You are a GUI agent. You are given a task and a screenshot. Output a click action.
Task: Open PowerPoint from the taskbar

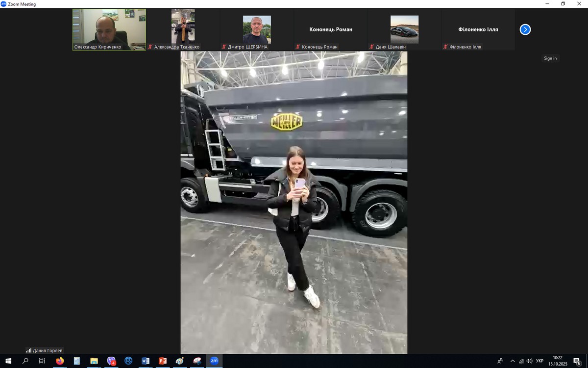pyautogui.click(x=163, y=361)
